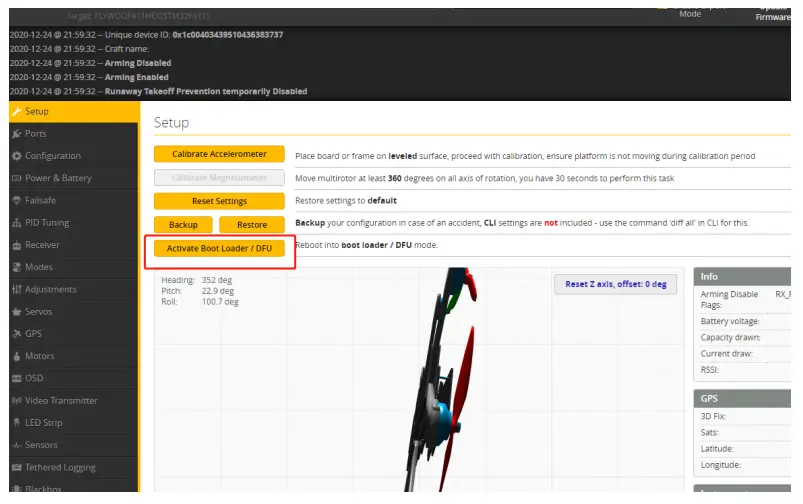Click the Failsafe parachute icon
This screenshot has width=803, height=504.
click(16, 200)
